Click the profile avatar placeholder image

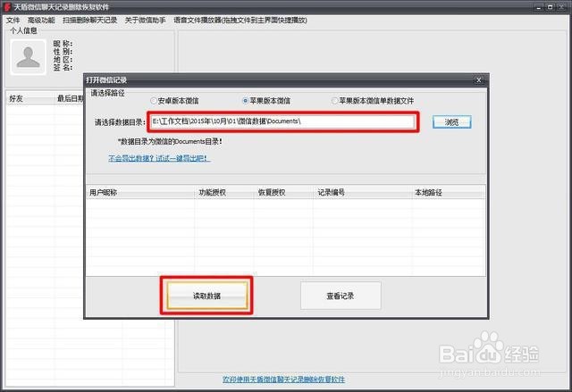point(28,57)
